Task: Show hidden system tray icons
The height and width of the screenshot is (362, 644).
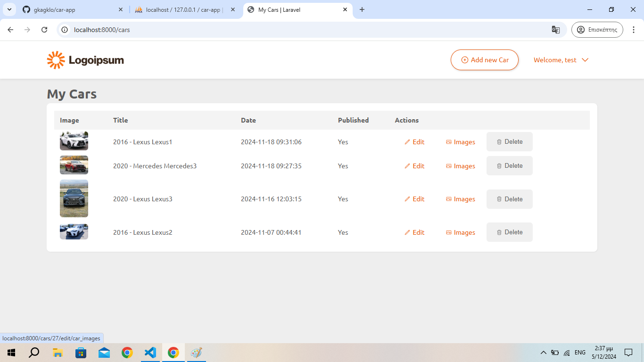Action: (x=543, y=353)
